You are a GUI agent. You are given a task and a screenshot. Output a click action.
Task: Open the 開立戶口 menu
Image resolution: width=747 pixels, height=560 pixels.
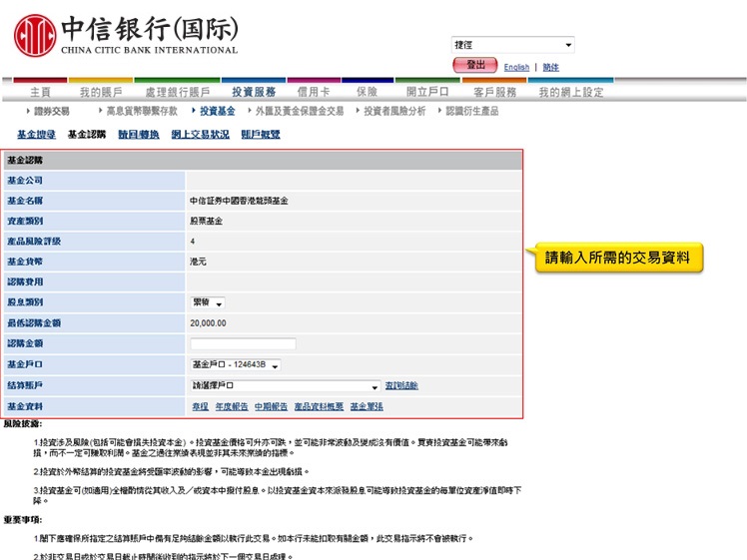pyautogui.click(x=427, y=92)
